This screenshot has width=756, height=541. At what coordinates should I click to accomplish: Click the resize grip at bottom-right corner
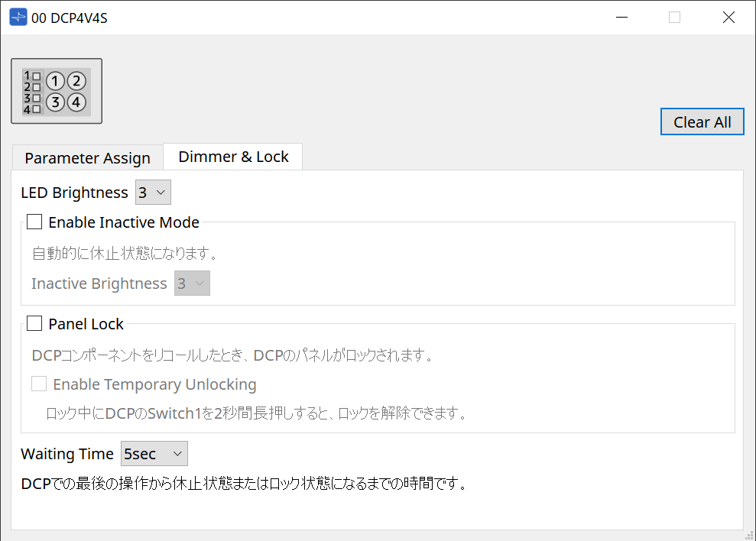750,535
